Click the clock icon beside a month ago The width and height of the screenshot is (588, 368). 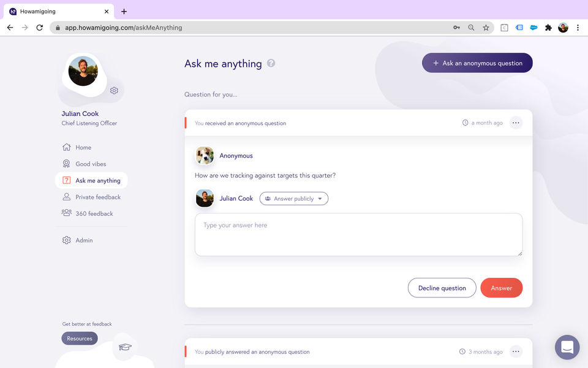point(465,123)
